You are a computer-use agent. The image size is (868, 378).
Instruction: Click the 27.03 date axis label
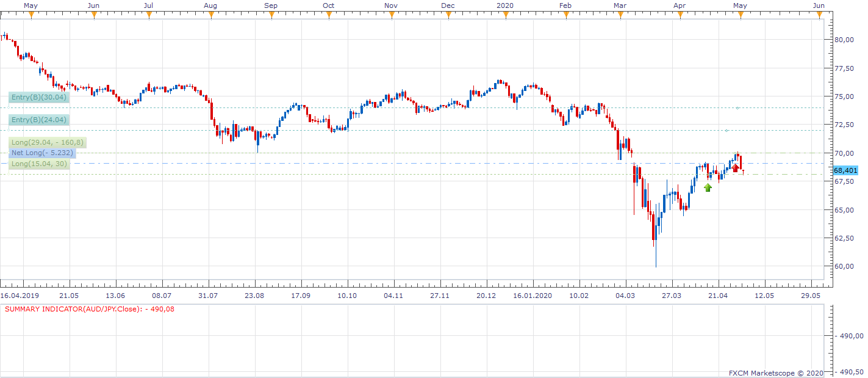pyautogui.click(x=672, y=296)
